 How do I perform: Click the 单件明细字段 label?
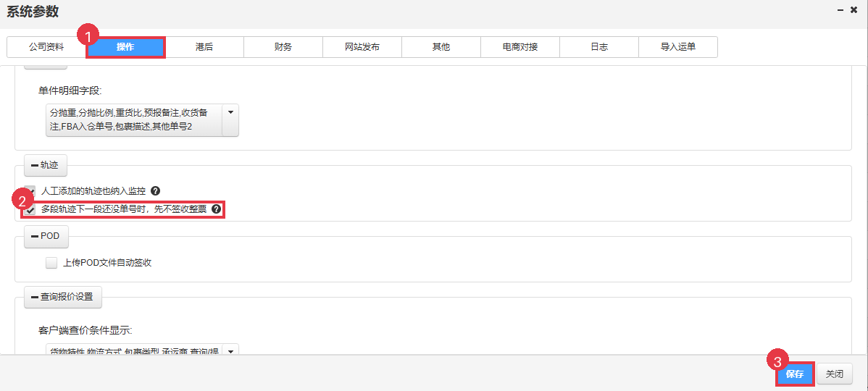[x=70, y=90]
